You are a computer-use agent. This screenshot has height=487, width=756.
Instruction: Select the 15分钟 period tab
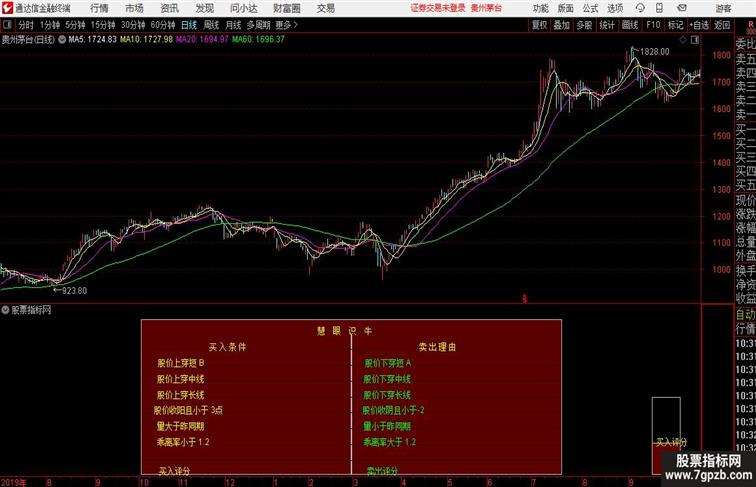pos(103,25)
